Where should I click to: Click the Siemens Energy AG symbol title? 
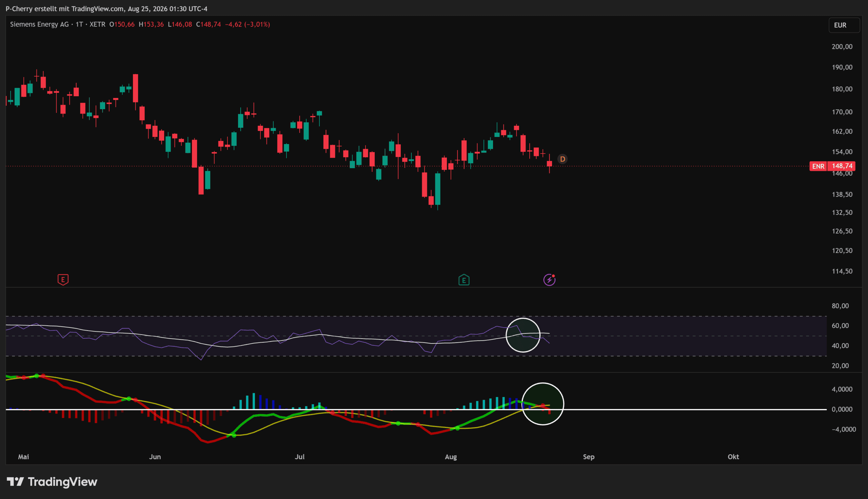39,24
